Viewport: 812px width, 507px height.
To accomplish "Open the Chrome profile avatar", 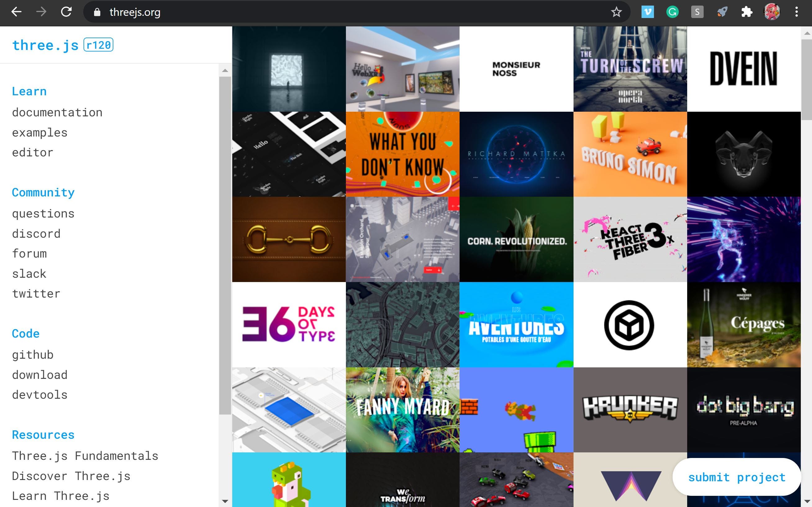I will pos(771,12).
